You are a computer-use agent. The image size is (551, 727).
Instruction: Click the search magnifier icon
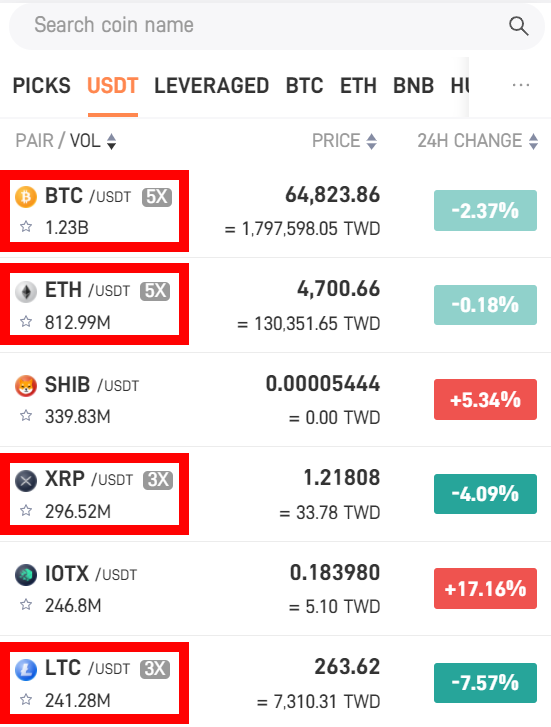(519, 26)
